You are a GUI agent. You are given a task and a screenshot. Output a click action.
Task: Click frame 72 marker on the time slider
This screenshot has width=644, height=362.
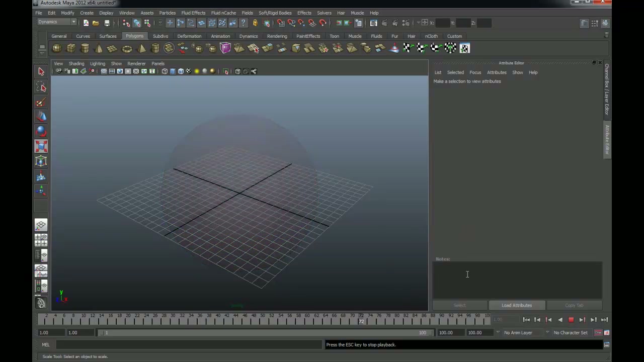point(361,319)
